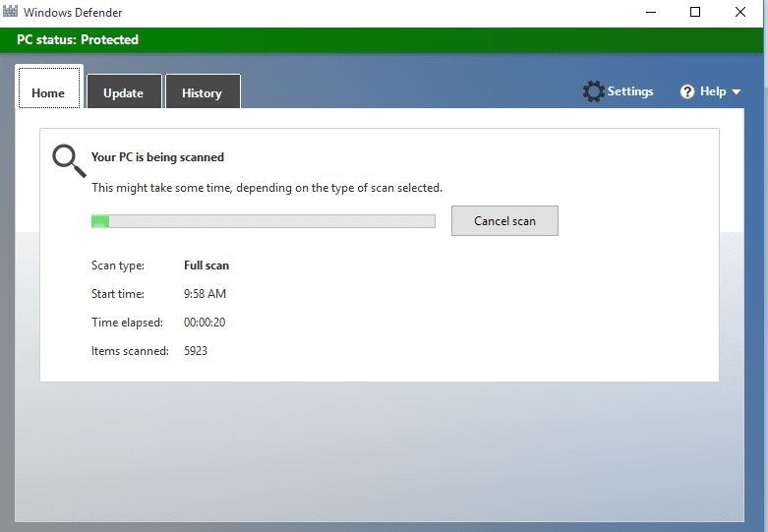Close the Windows Defender window
This screenshot has width=768, height=532.
click(740, 12)
